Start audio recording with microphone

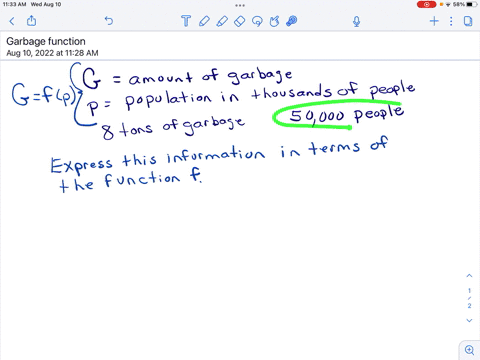(356, 21)
